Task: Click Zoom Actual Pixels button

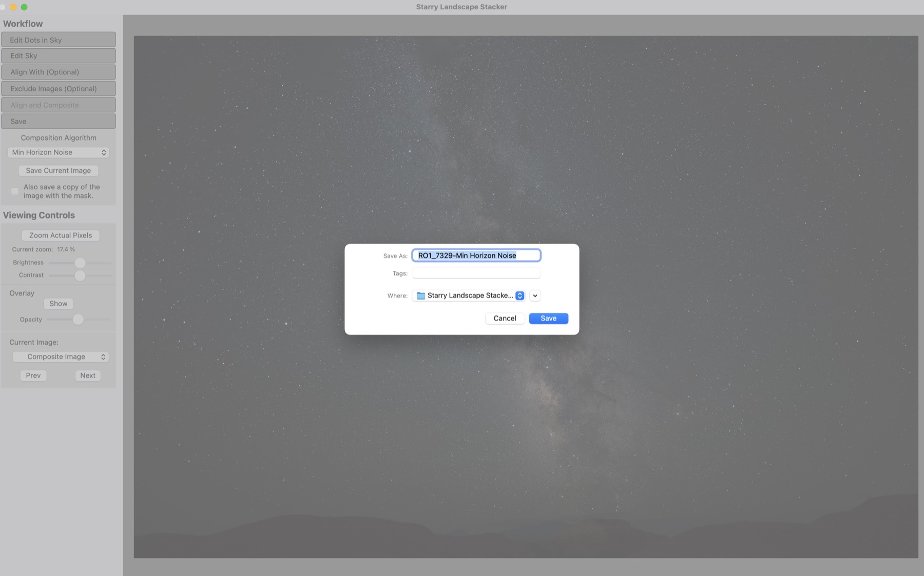Action: 61,235
